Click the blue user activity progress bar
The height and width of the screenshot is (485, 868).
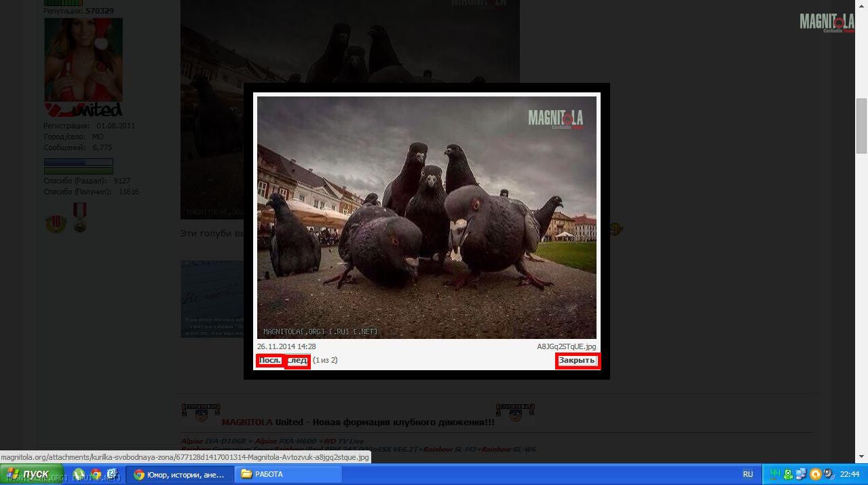coord(79,162)
